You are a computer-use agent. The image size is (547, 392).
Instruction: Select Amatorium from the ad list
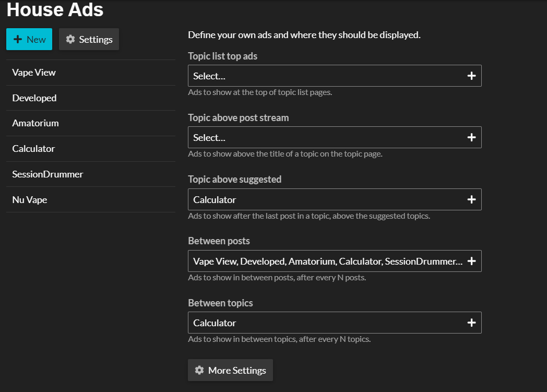pyautogui.click(x=91, y=123)
